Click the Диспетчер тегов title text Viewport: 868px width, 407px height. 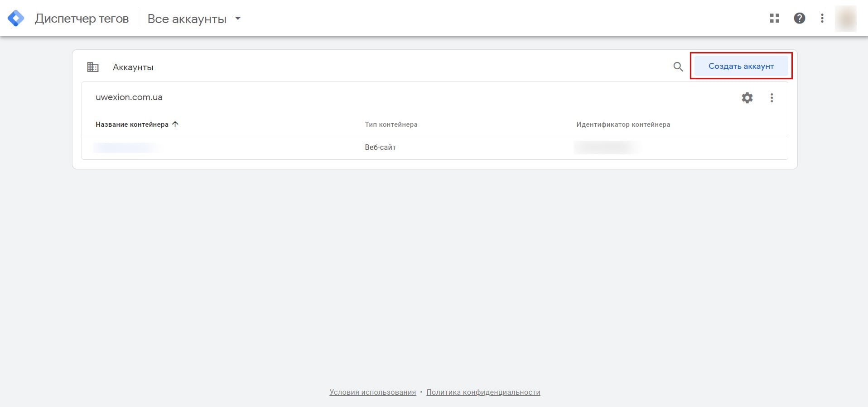(x=82, y=19)
